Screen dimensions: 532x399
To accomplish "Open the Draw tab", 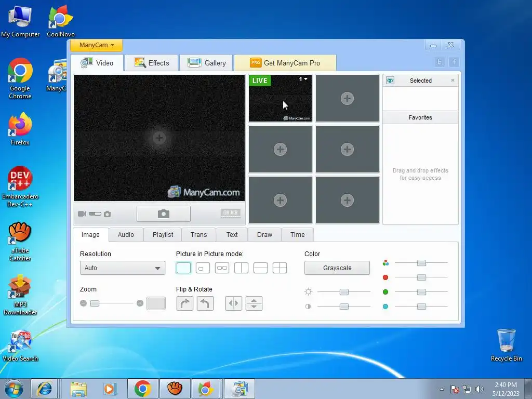I will point(264,235).
